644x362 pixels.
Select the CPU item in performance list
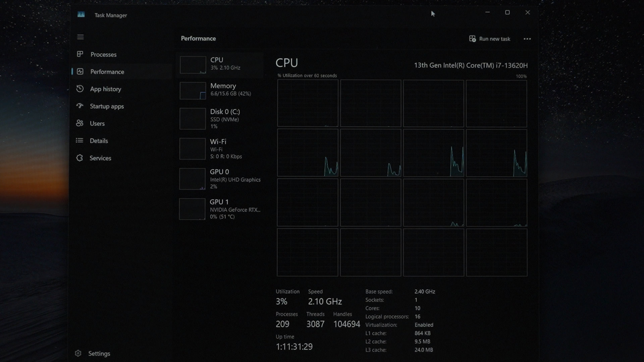point(220,64)
